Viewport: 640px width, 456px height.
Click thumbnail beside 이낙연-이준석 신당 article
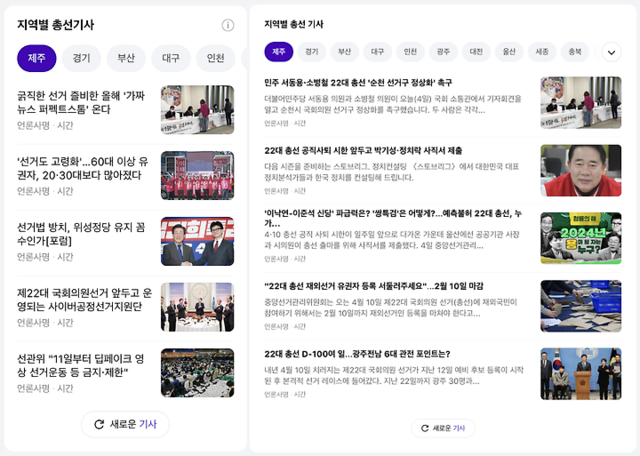580,237
